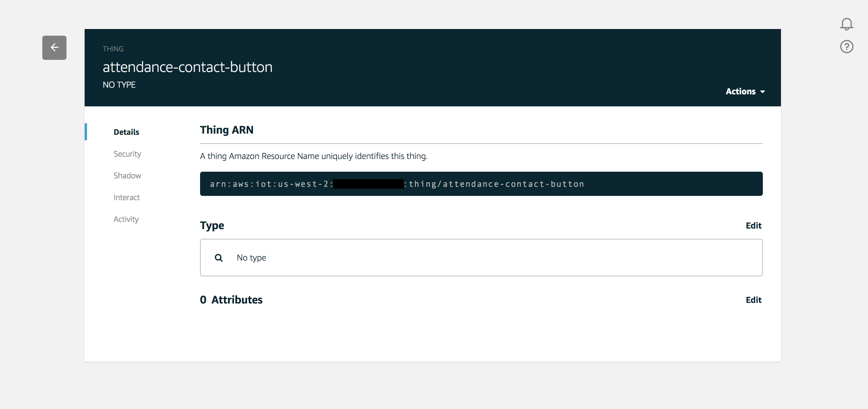The image size is (868, 409).
Task: Click the search magnifier in Type box
Action: click(219, 258)
